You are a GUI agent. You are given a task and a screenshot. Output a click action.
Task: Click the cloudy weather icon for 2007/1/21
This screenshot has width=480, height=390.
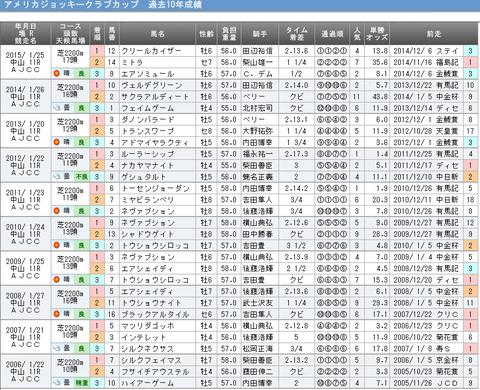point(57,348)
